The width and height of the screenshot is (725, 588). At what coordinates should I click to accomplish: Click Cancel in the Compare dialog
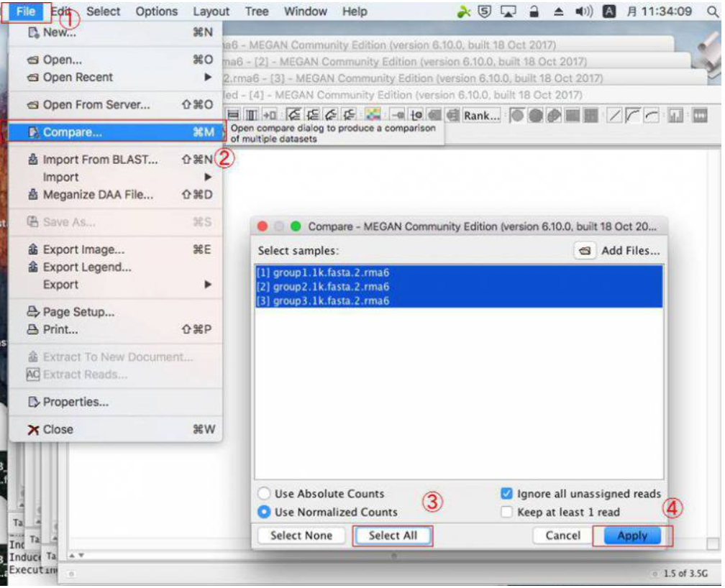[562, 536]
